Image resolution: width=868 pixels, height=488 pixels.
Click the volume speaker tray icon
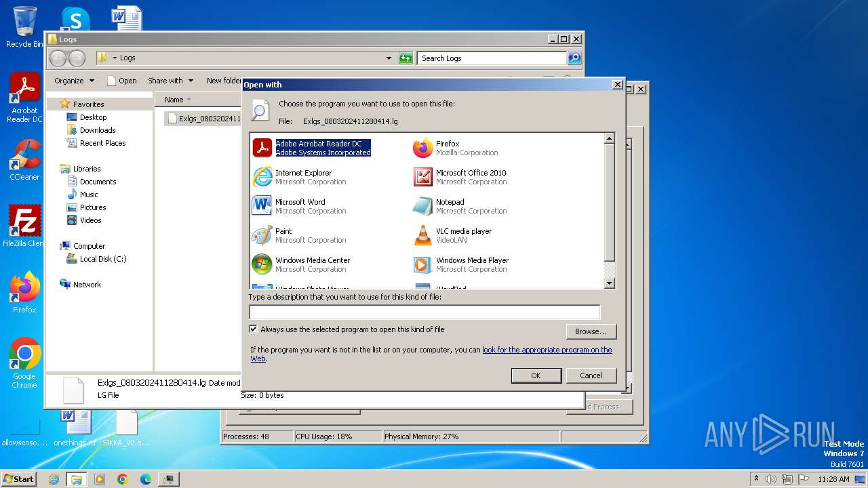771,479
